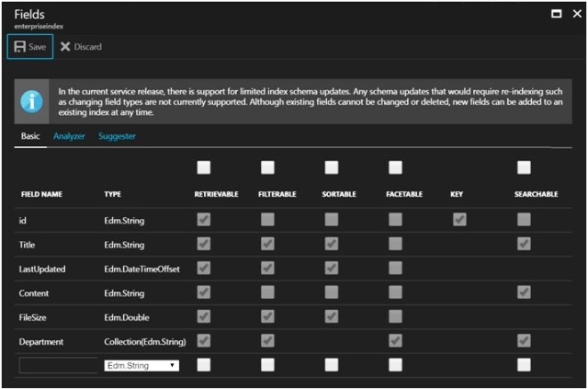The width and height of the screenshot is (588, 389).
Task: Toggle Facetable checkbox for FileSize field
Action: click(x=395, y=316)
